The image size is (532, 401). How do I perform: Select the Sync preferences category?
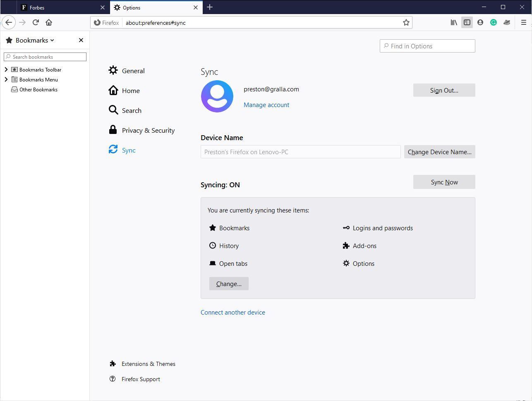click(x=122, y=150)
